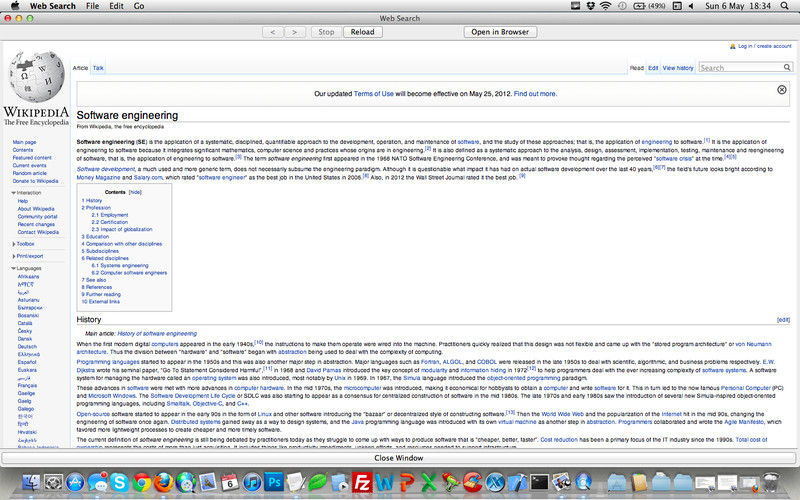Click the Close Window button
This screenshot has height=500, width=800.
[x=398, y=458]
